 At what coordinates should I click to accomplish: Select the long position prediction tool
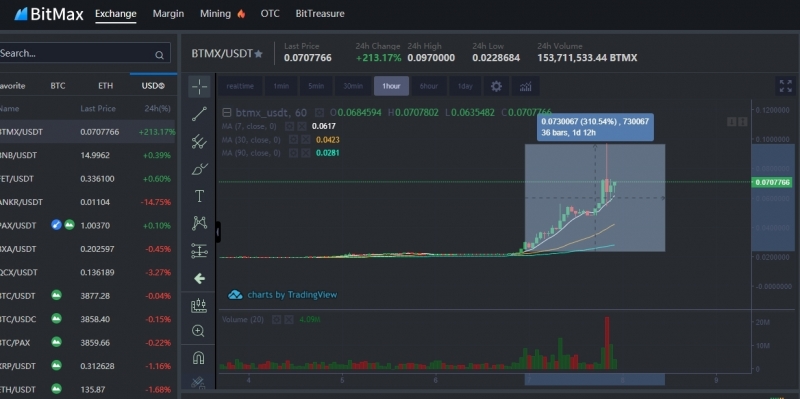199,251
